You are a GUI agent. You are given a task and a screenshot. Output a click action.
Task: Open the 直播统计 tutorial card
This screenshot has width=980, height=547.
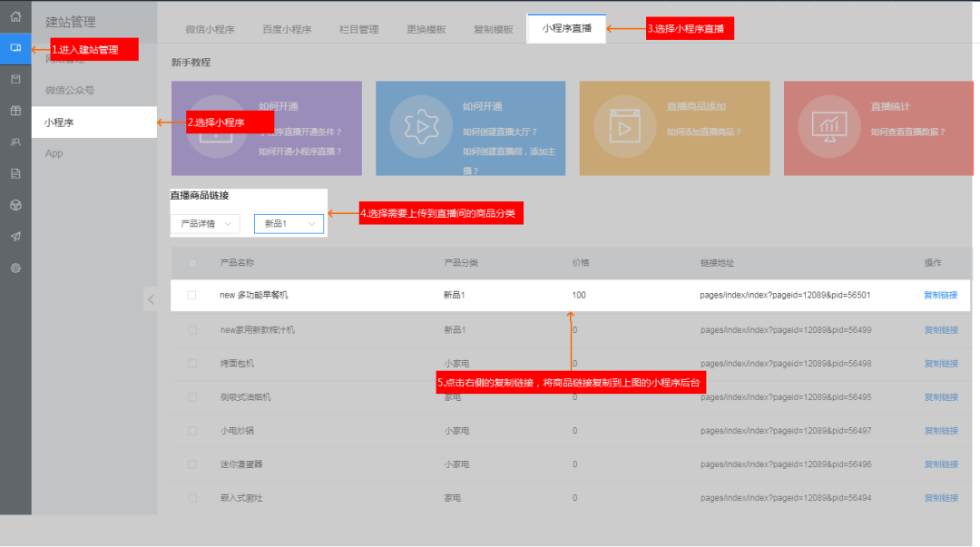(x=878, y=127)
